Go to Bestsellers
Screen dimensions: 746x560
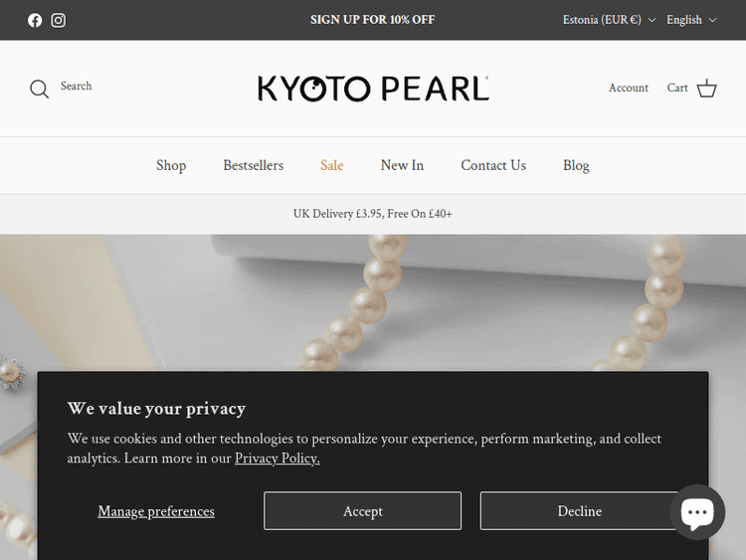[253, 165]
